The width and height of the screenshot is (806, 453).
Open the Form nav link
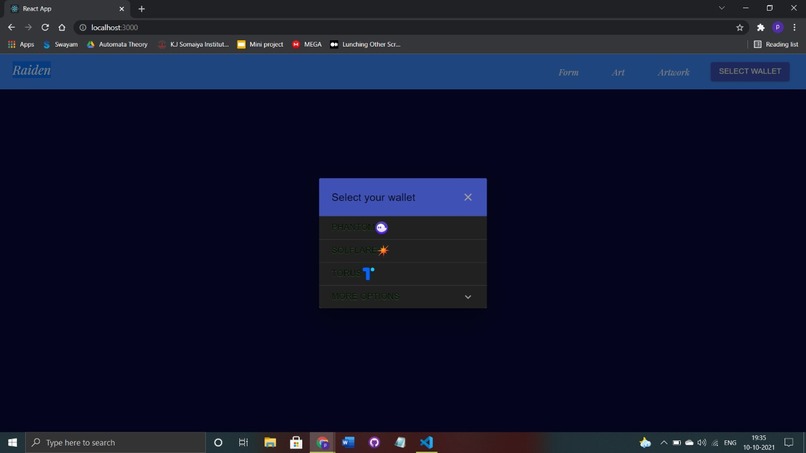[x=568, y=73]
